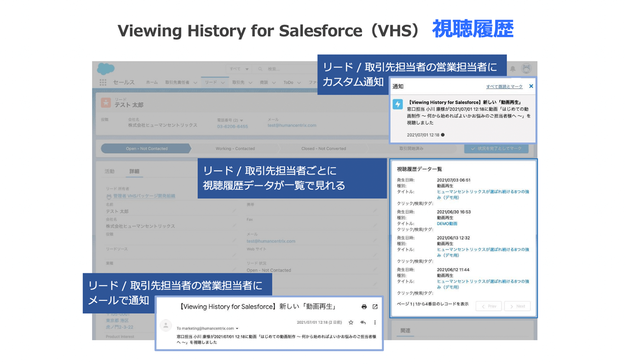626x364 pixels.
Task: Click the メール field email link in details
Action: (271, 241)
